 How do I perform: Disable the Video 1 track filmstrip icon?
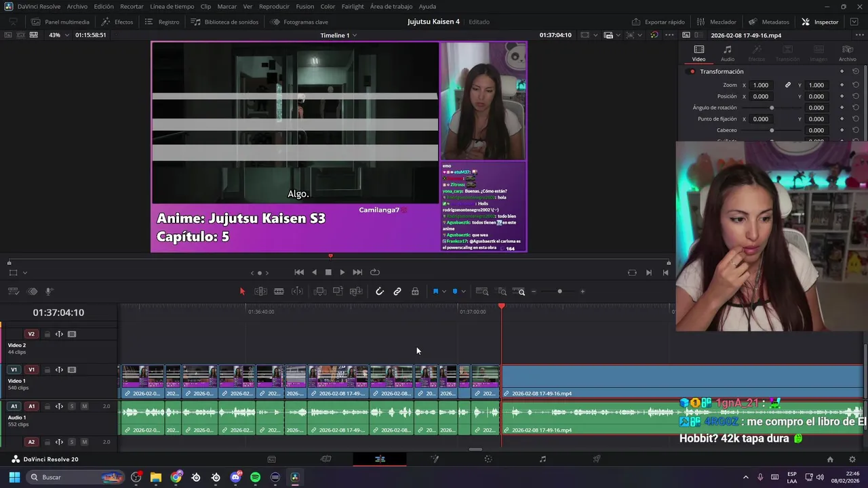tap(72, 370)
